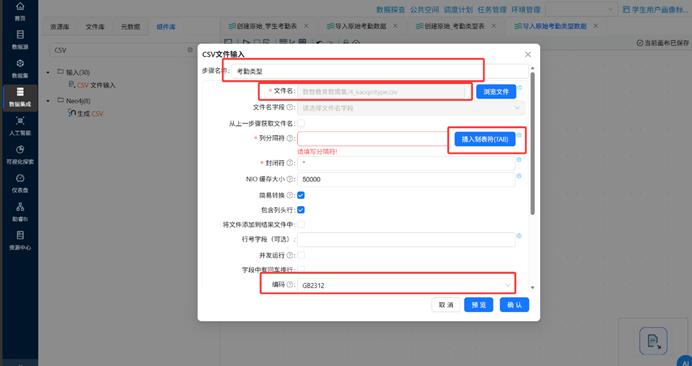Click variable icon beside 插入制表符 button
Image resolution: width=692 pixels, height=366 pixels.
point(519,135)
